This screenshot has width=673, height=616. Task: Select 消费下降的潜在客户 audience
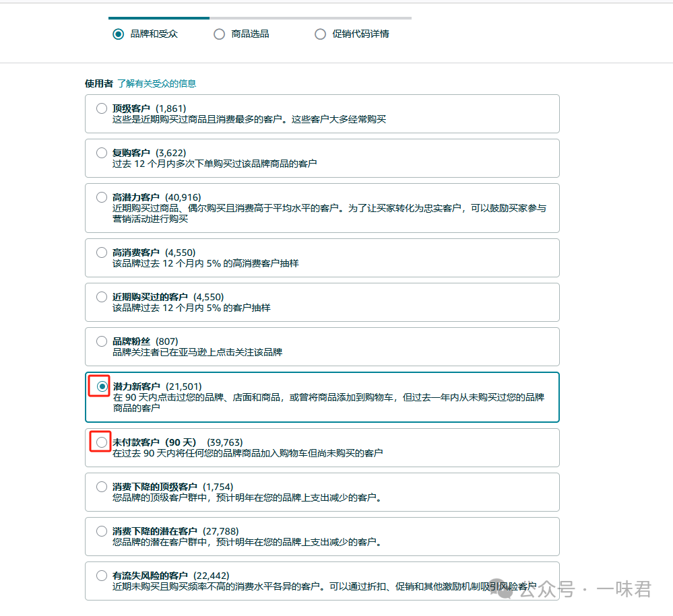coord(102,531)
